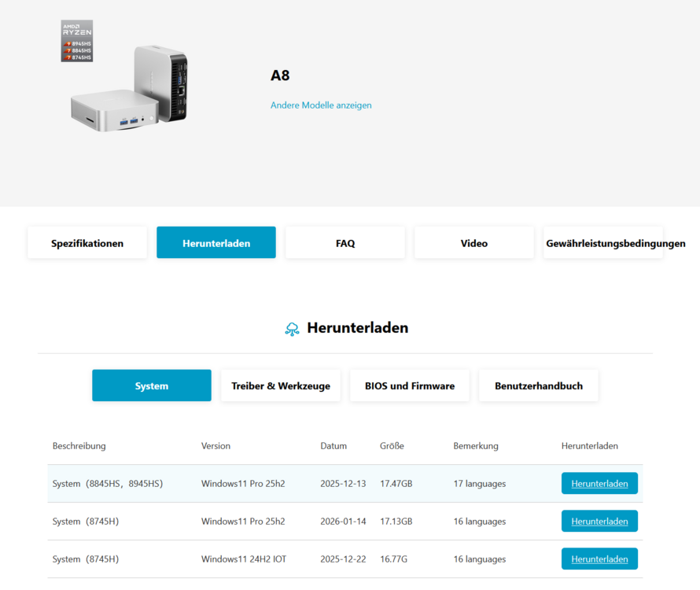The width and height of the screenshot is (700, 590).
Task: Click the Beschreibung column header
Action: point(79,446)
